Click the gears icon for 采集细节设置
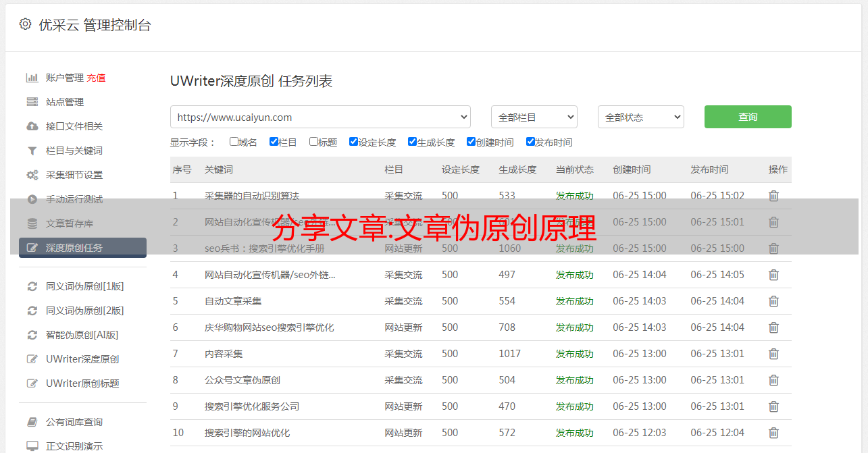The height and width of the screenshot is (453, 868). [32, 175]
